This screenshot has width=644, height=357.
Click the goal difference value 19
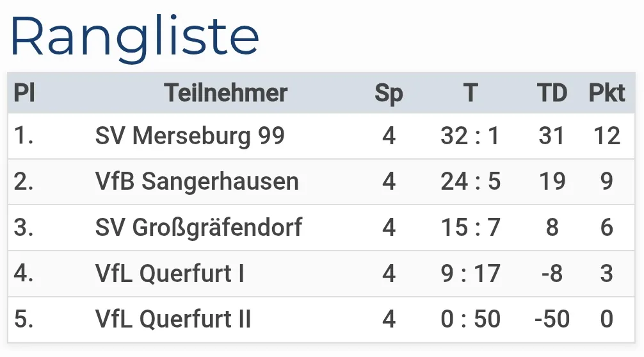click(x=552, y=181)
